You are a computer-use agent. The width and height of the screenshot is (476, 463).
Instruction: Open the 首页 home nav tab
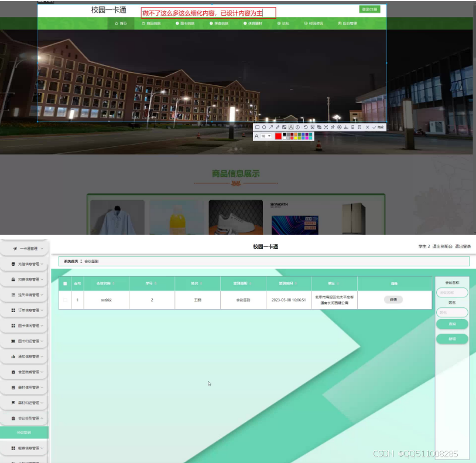(x=121, y=23)
